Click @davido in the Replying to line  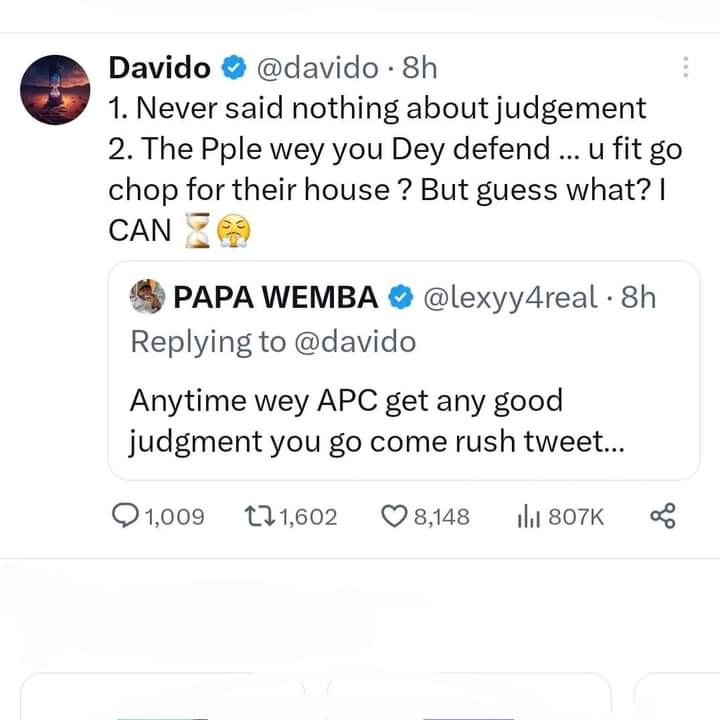click(x=355, y=341)
